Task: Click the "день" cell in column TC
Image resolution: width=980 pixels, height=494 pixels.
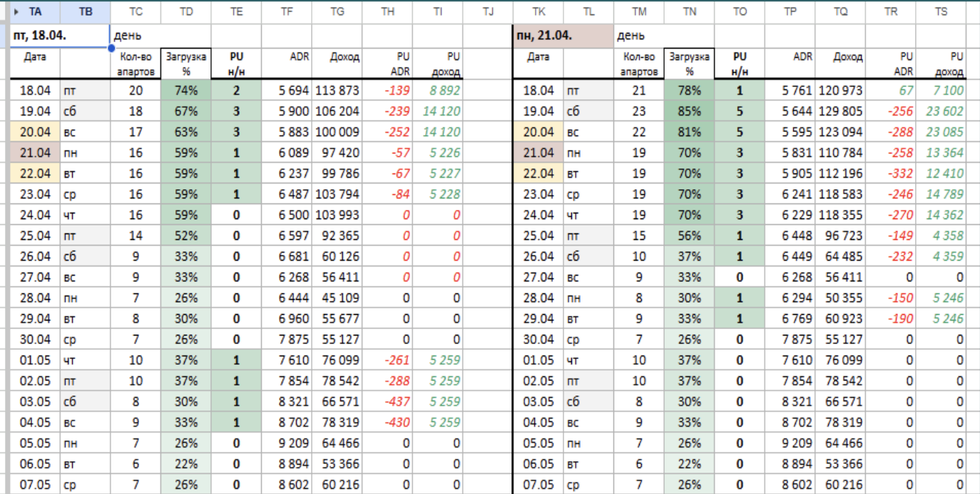Action: coord(136,35)
